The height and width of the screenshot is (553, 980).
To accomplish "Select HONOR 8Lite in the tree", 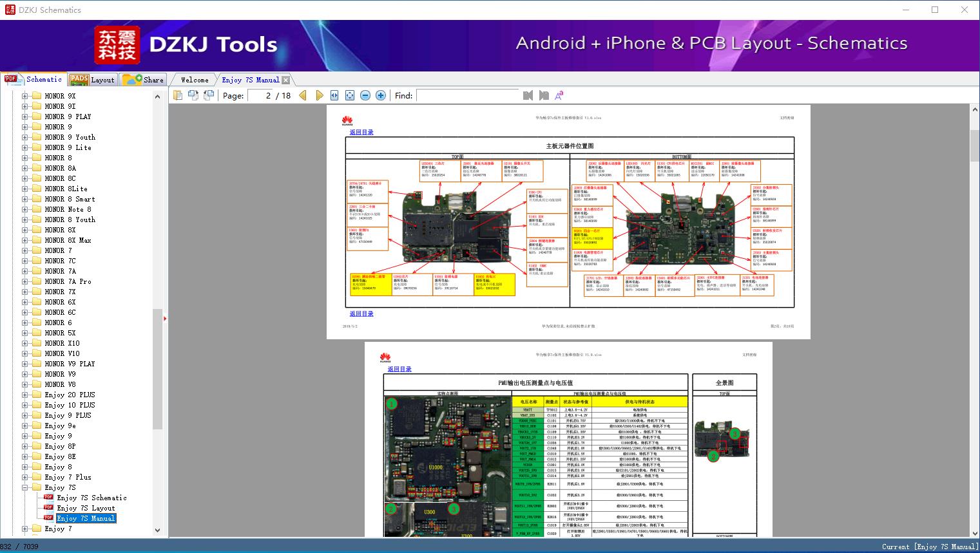I will coord(66,189).
